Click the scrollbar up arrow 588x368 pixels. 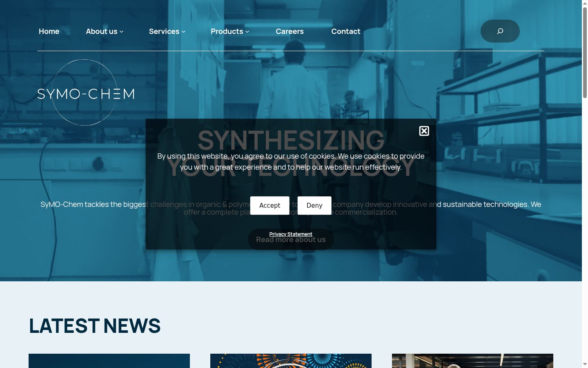point(585,3)
